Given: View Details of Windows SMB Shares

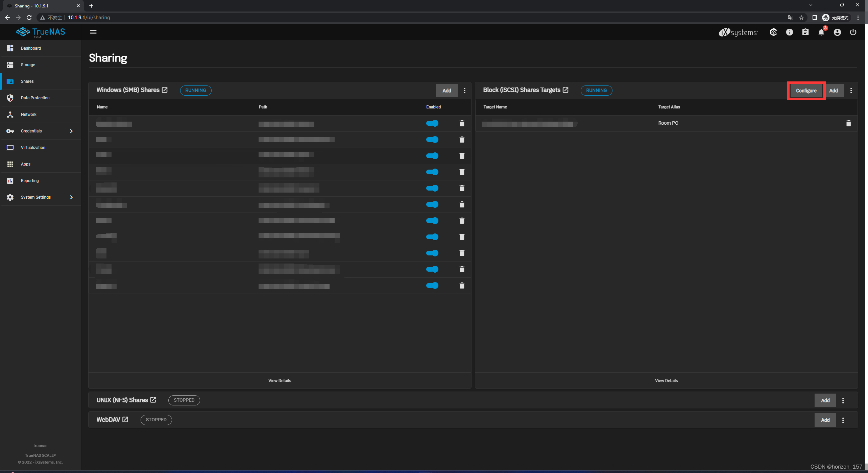Looking at the screenshot, I should (280, 380).
